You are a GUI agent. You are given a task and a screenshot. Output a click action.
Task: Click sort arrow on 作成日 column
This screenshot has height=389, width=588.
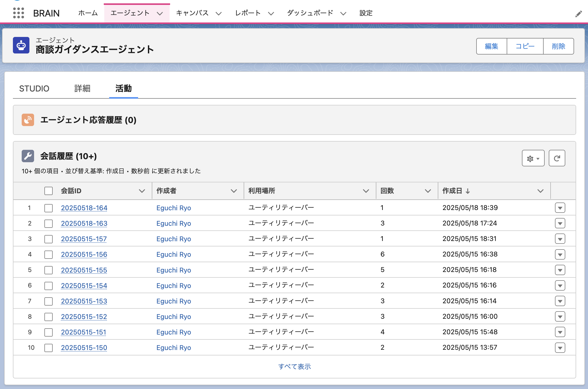pos(468,191)
